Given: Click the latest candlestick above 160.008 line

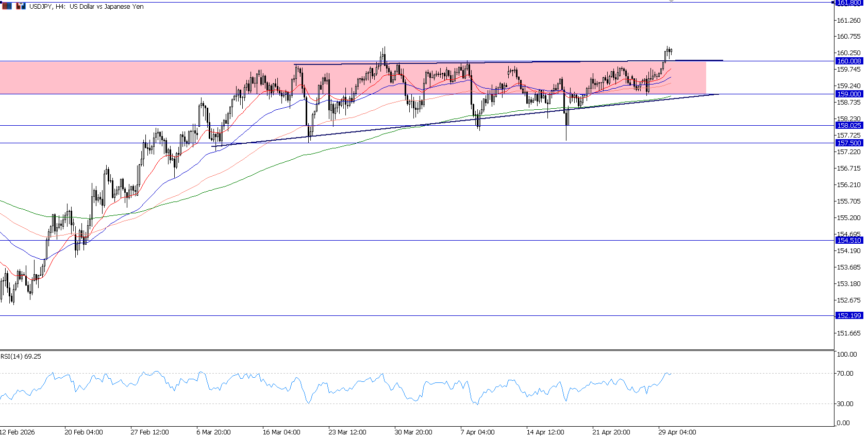Looking at the screenshot, I should [x=671, y=51].
